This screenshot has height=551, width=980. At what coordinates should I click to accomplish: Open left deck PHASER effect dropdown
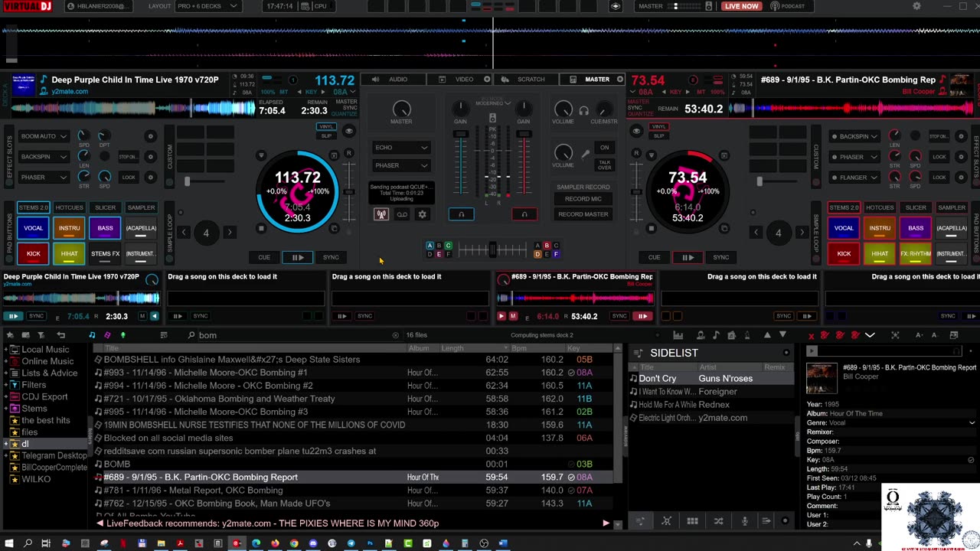[44, 178]
